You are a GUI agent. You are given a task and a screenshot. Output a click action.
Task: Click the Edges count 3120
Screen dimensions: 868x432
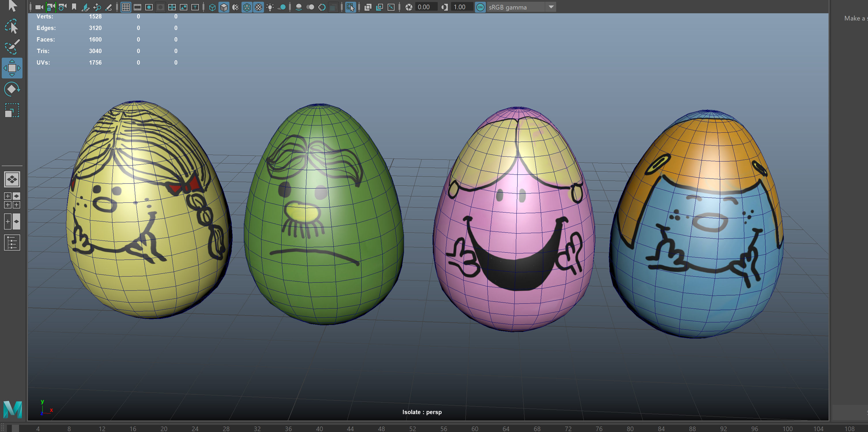point(95,28)
